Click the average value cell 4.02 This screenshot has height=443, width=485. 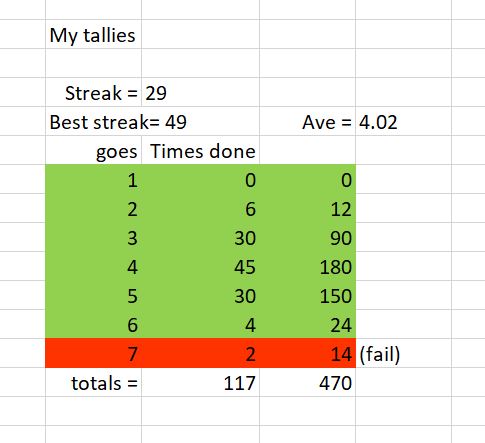point(403,122)
